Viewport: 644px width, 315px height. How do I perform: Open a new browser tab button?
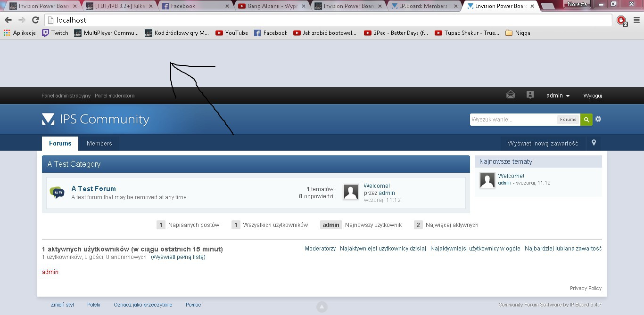[x=547, y=6]
